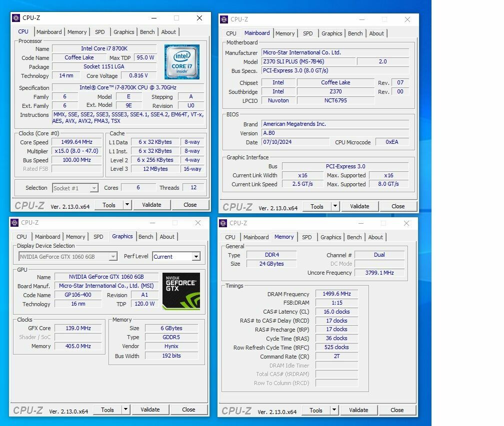Open SPD tab in the Mainboard window
The image size is (504, 426).
coord(307,33)
